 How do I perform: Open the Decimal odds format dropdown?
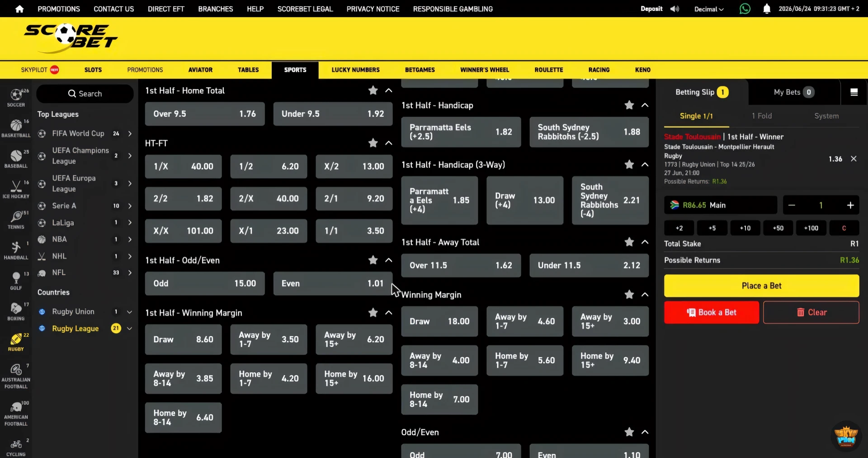click(x=709, y=9)
